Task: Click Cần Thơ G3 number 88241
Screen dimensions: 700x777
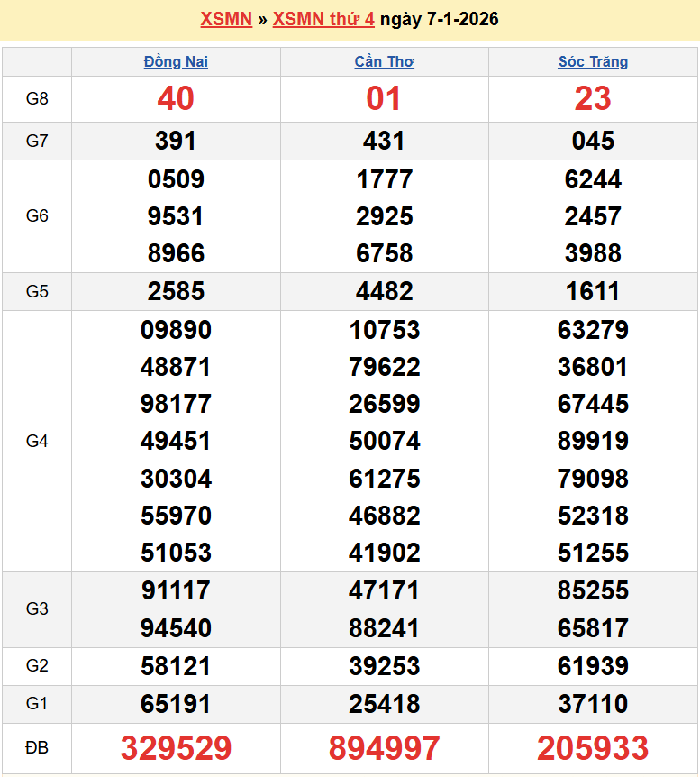Action: pos(385,627)
